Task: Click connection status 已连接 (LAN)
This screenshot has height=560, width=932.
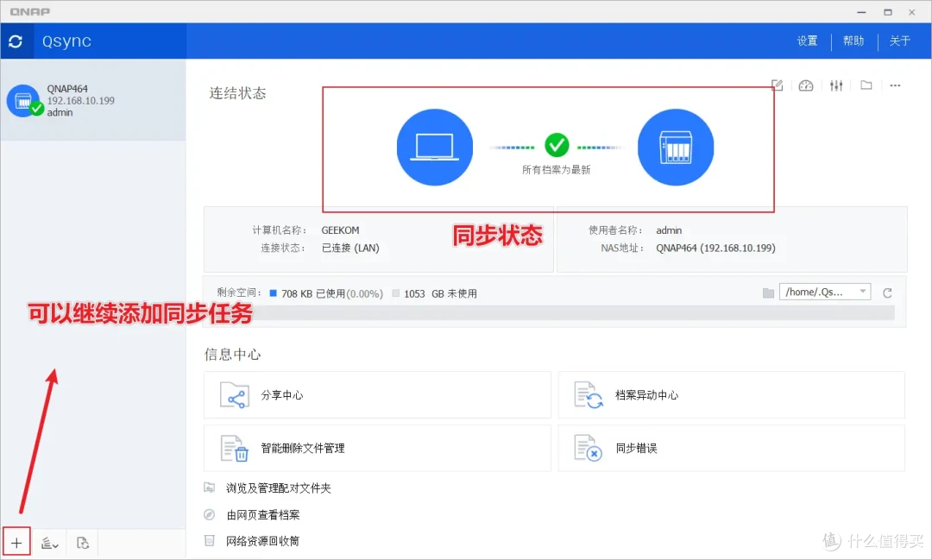Action: pyautogui.click(x=350, y=248)
